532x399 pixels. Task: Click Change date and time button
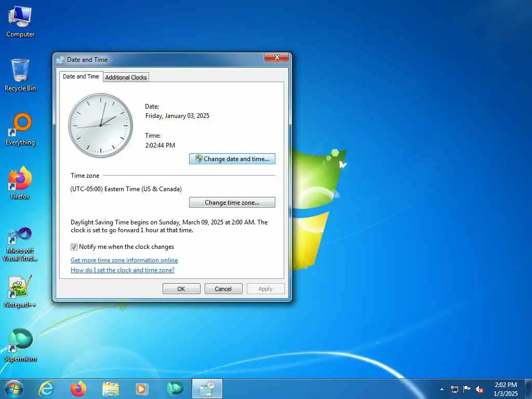(232, 159)
